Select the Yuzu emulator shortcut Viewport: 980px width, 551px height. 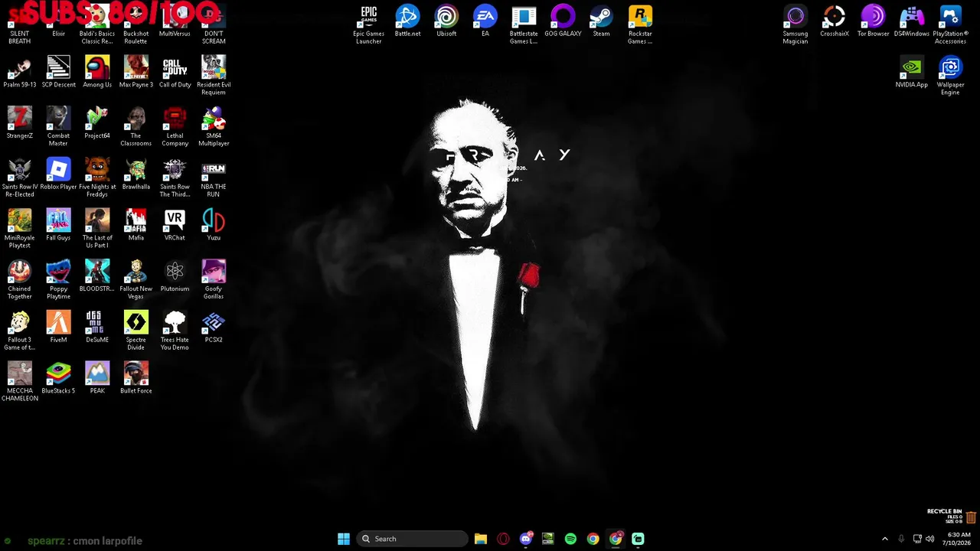point(214,226)
